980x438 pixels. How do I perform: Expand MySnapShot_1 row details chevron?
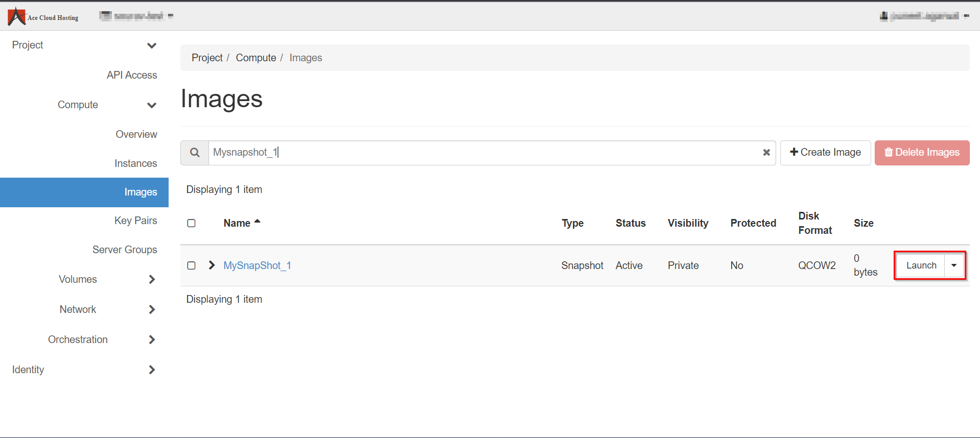pyautogui.click(x=212, y=265)
